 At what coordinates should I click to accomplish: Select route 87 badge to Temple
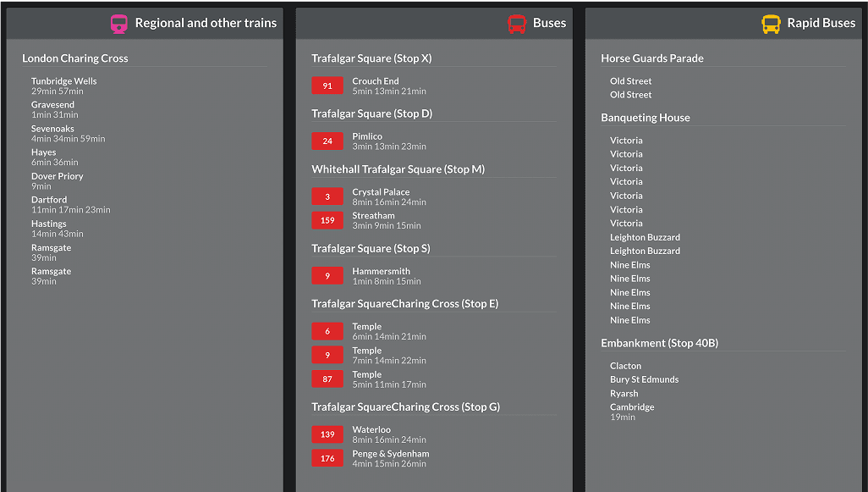[327, 379]
